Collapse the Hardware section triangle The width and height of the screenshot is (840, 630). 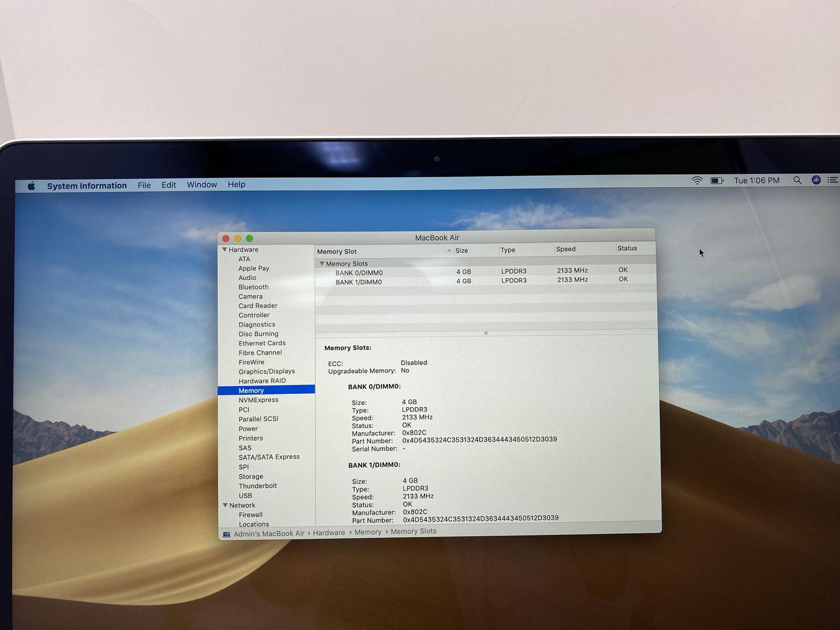225,250
